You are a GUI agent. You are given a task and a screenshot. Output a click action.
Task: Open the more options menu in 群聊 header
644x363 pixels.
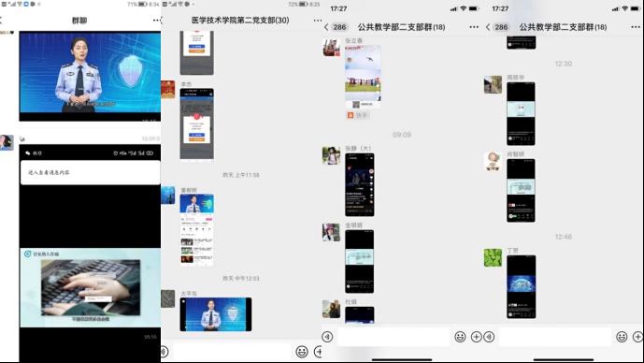pyautogui.click(x=156, y=21)
